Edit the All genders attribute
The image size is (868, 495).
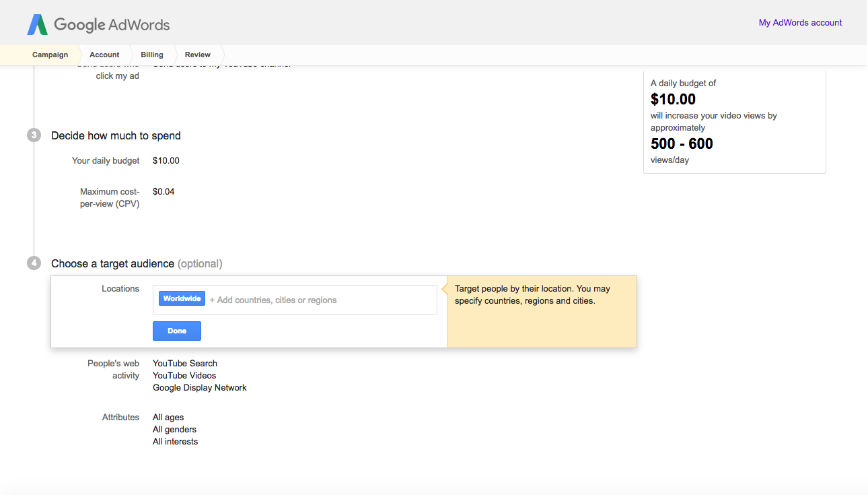(174, 430)
